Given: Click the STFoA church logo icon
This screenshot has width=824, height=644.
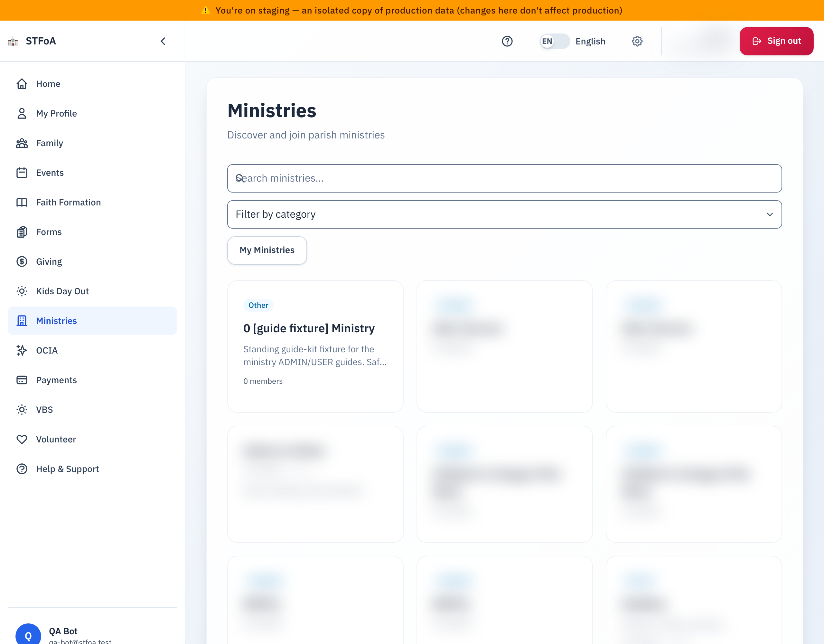Looking at the screenshot, I should 13,41.
